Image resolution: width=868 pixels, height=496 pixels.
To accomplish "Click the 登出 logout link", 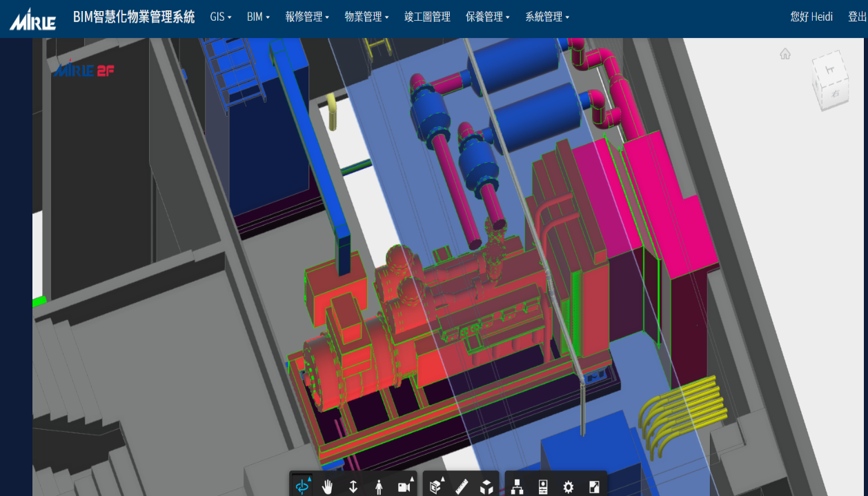I will coord(856,17).
